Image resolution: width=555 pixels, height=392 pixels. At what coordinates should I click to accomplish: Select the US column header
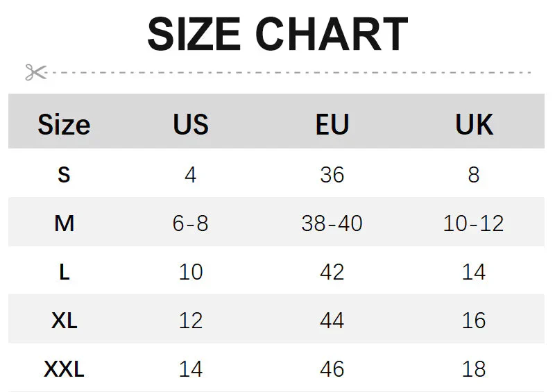point(191,125)
